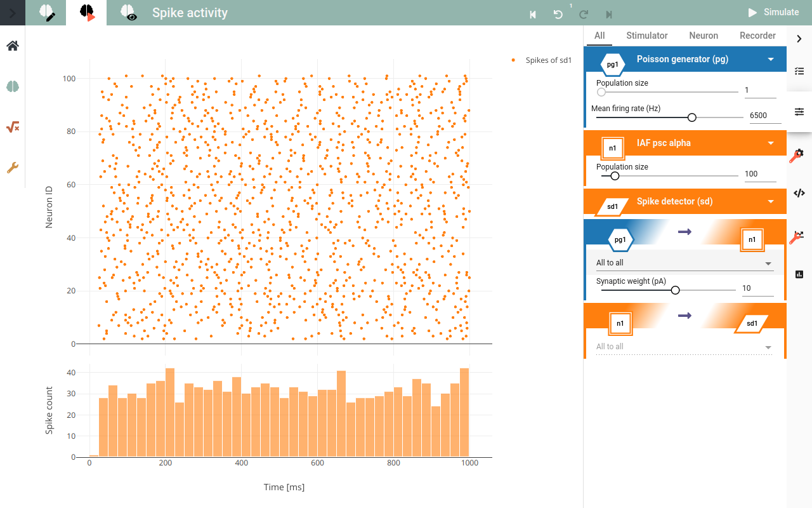812x508 pixels.
Task: Open the pg1-to-n1 All to all dropdown
Action: pyautogui.click(x=684, y=263)
